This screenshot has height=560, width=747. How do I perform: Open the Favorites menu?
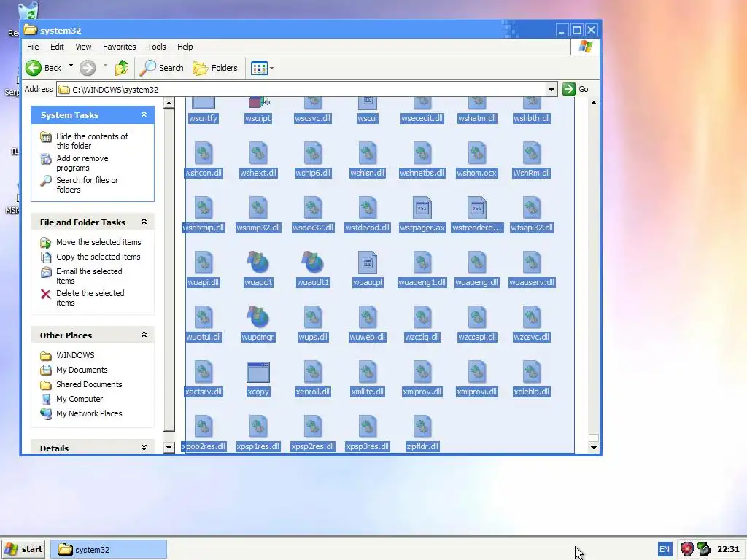pyautogui.click(x=120, y=47)
